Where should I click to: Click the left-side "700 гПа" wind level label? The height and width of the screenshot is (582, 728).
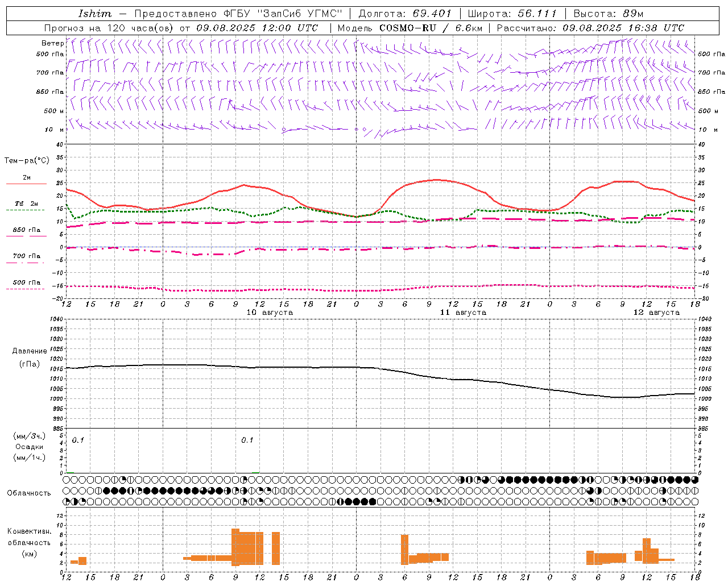pyautogui.click(x=50, y=73)
